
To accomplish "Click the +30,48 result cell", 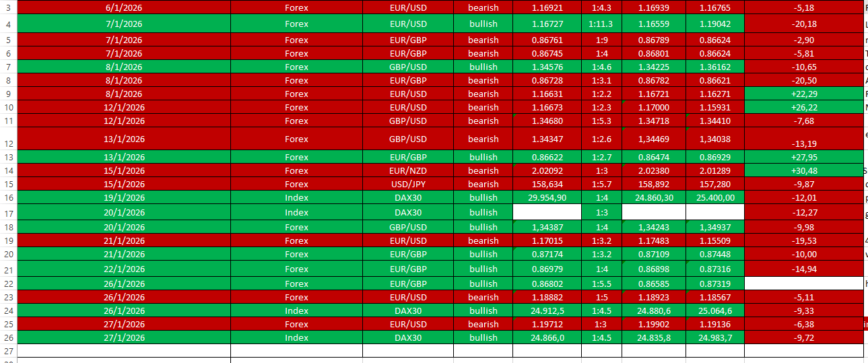I will 804,170.
